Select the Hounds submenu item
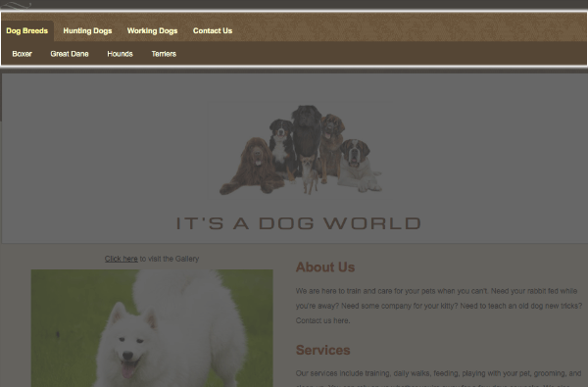The image size is (588, 387). click(x=120, y=54)
